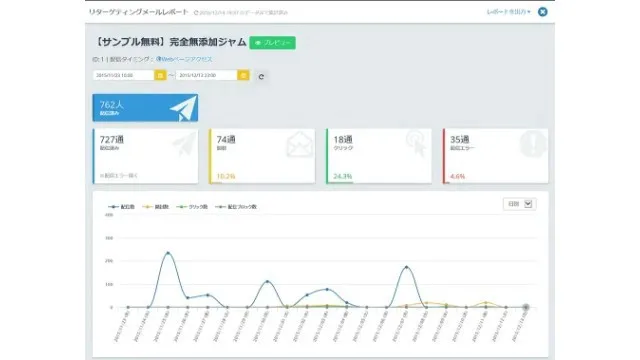Viewport: 640px width, 360px height.
Task: Click the open envelope icon
Action: [x=299, y=145]
